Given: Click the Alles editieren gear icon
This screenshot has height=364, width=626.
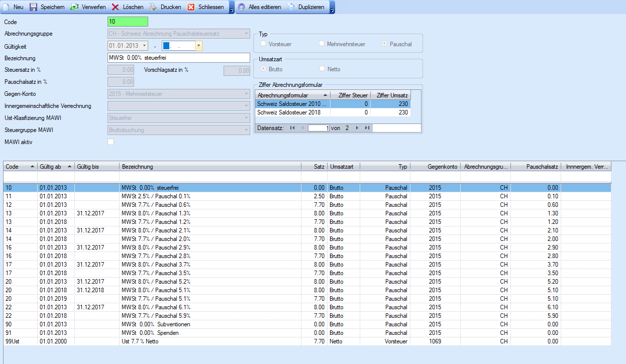Looking at the screenshot, I should 242,7.
